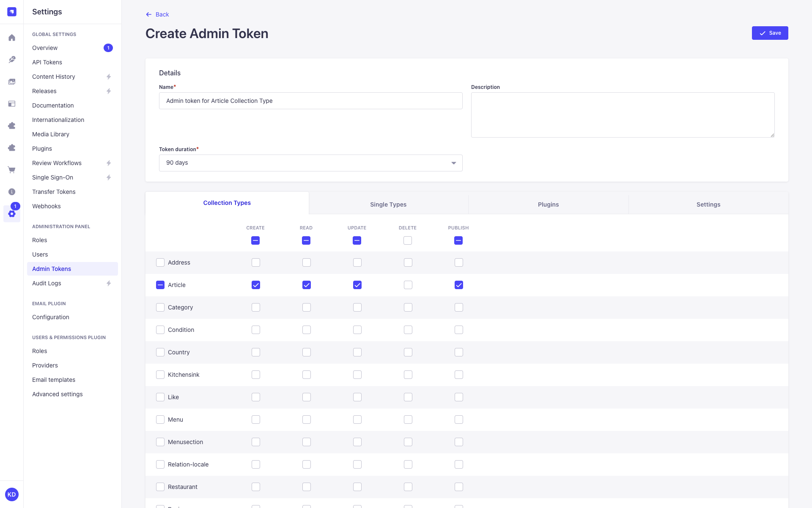Uncheck the Publish permission for Article
The height and width of the screenshot is (508, 812).
(458, 285)
